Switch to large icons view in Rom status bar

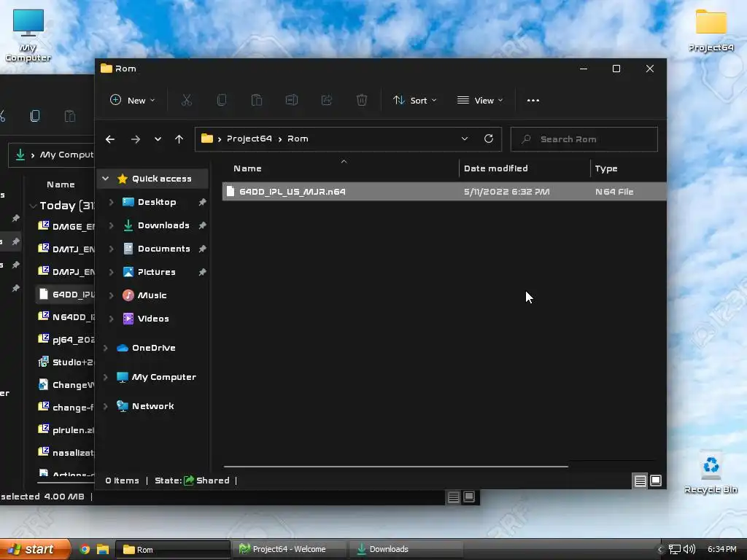(656, 481)
